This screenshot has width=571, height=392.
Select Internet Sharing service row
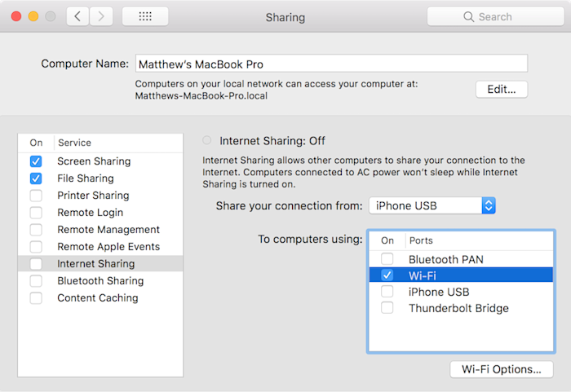(100, 264)
